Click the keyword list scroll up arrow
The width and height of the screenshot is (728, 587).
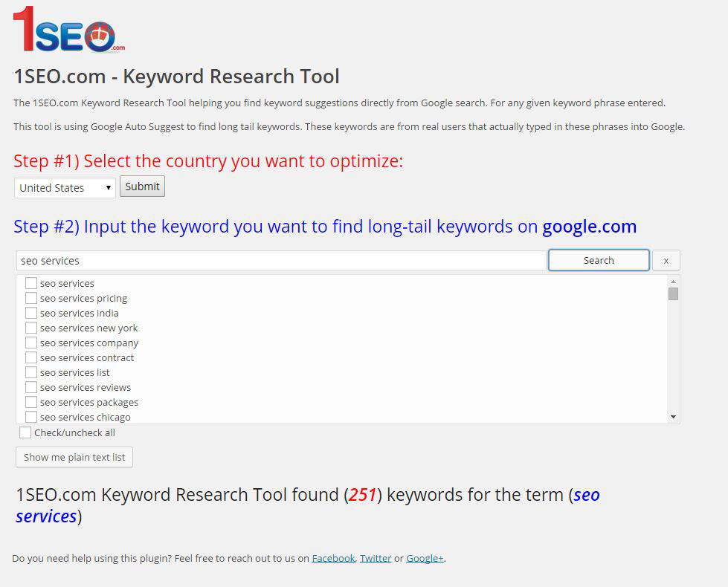coord(673,282)
